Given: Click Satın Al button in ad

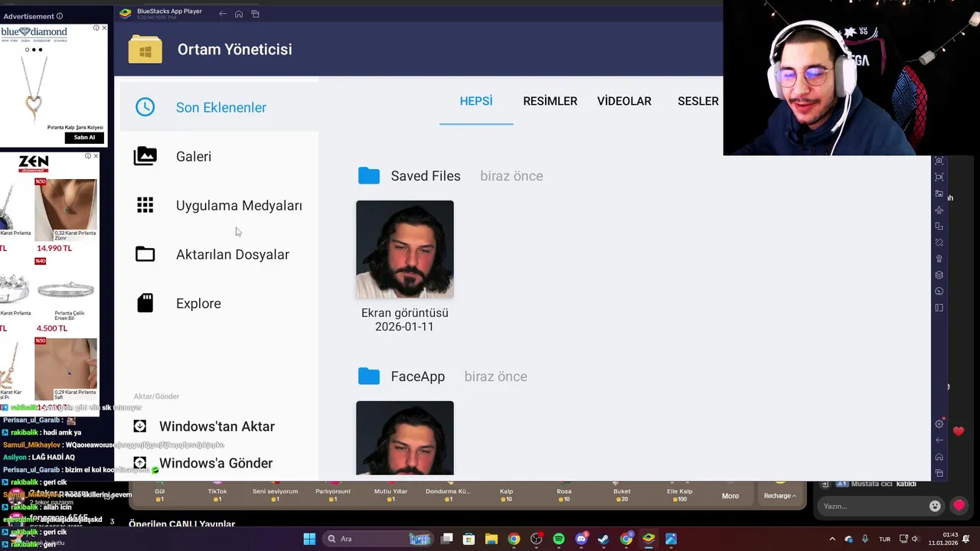Looking at the screenshot, I should (x=84, y=138).
